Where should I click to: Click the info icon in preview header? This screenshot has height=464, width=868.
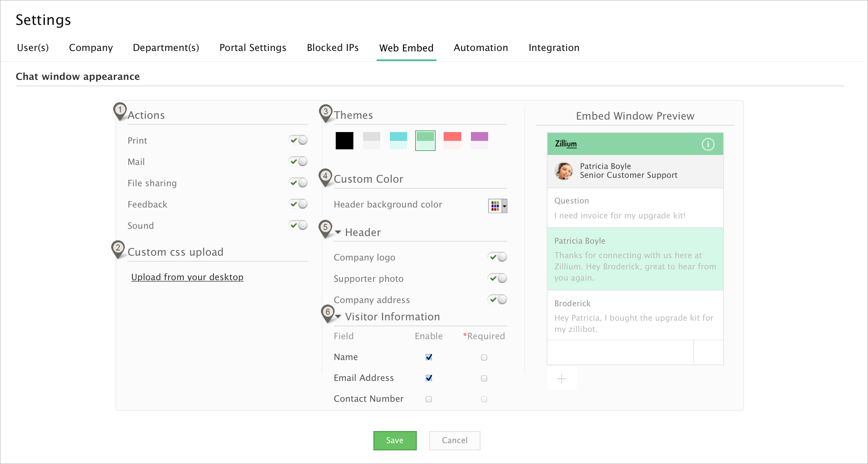pos(708,144)
